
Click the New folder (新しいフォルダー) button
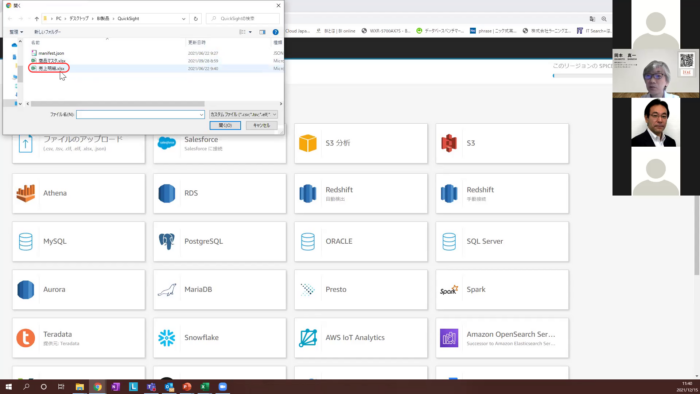47,32
